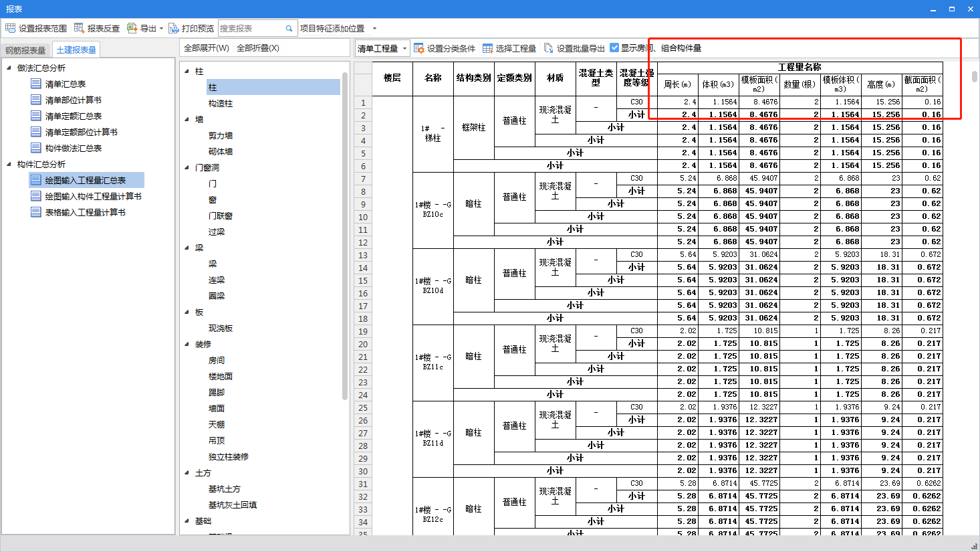Screen dimensions: 980x552
Task: Click the 框架柱 cell
Action: point(474,128)
